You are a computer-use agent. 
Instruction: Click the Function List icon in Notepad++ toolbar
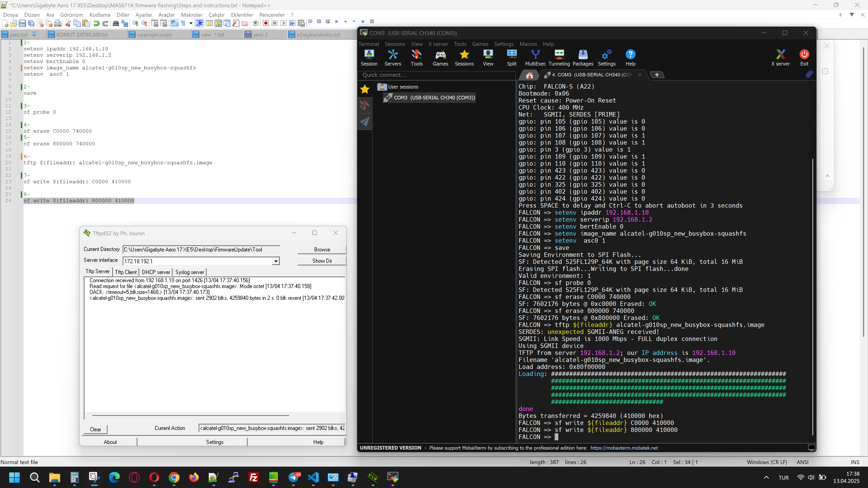pos(236,23)
